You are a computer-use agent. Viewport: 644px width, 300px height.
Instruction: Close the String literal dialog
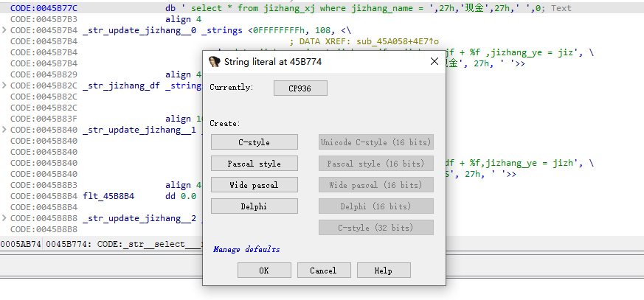(x=434, y=62)
